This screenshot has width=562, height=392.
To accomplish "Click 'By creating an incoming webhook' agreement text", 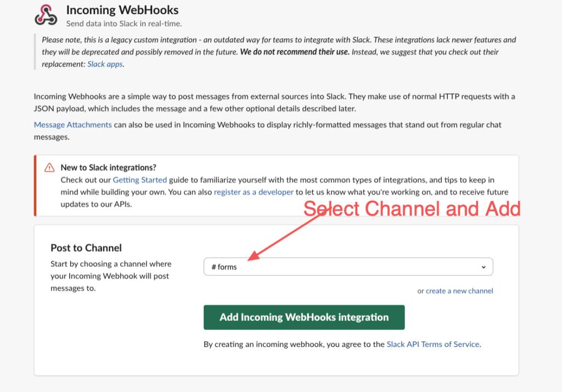I will coord(264,344).
